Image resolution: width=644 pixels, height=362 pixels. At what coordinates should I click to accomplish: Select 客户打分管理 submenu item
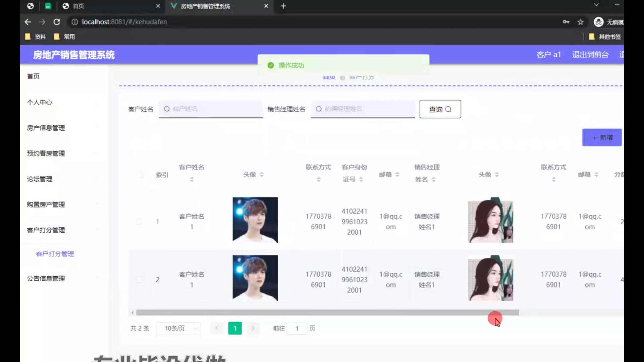55,254
